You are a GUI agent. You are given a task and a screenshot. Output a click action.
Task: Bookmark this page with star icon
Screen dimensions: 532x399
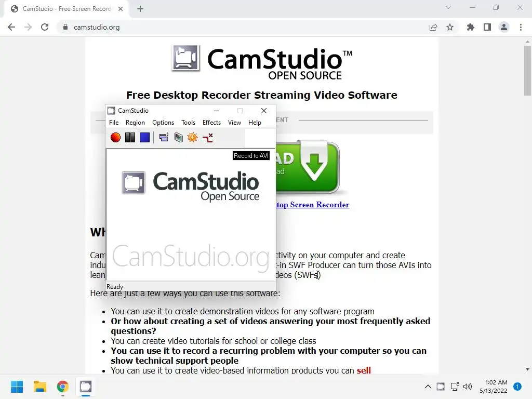point(450,27)
